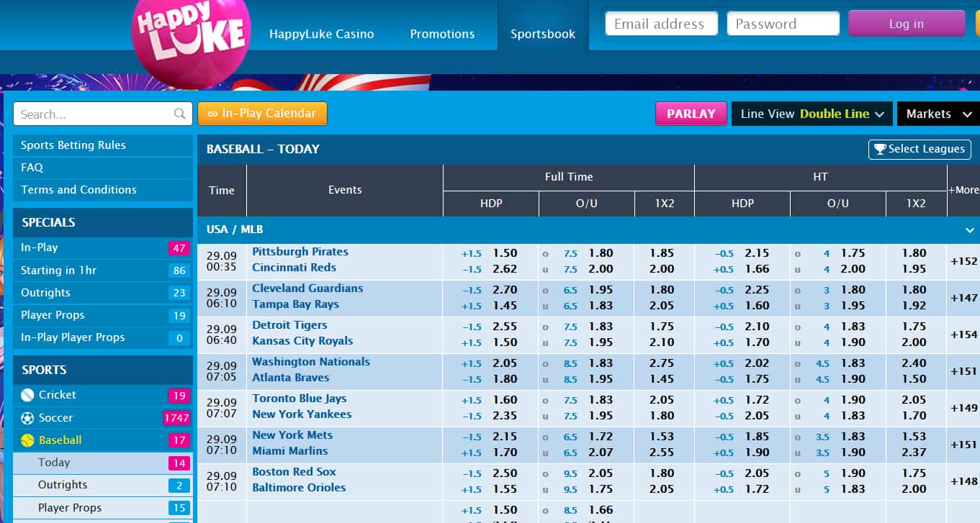The image size is (980, 523).
Task: Click the Select Leagues button
Action: [x=920, y=149]
